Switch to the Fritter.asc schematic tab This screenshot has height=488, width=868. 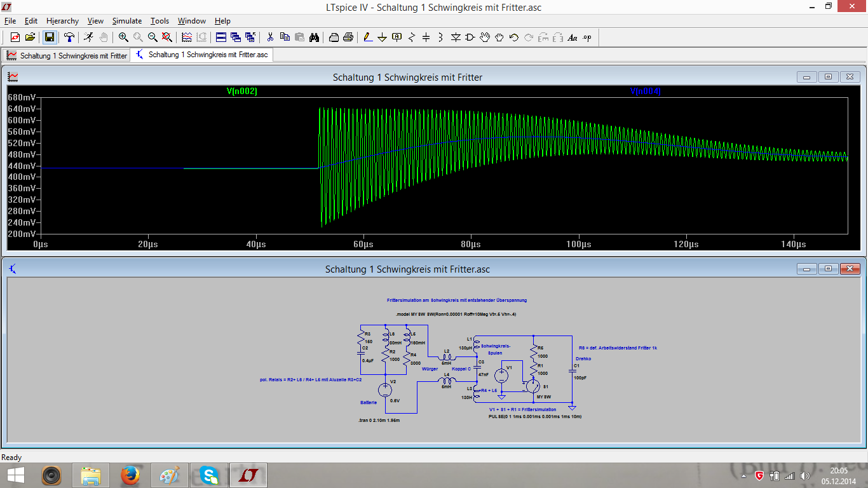(x=202, y=55)
